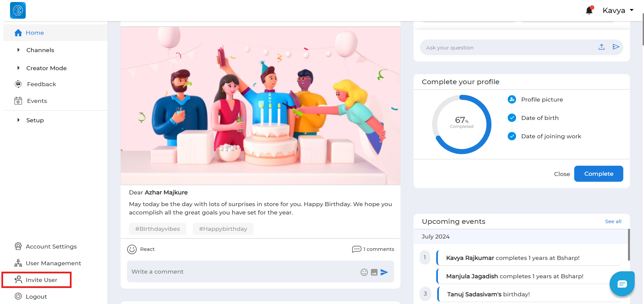This screenshot has height=304, width=644.
Task: Click the Logout power icon
Action: (x=18, y=296)
